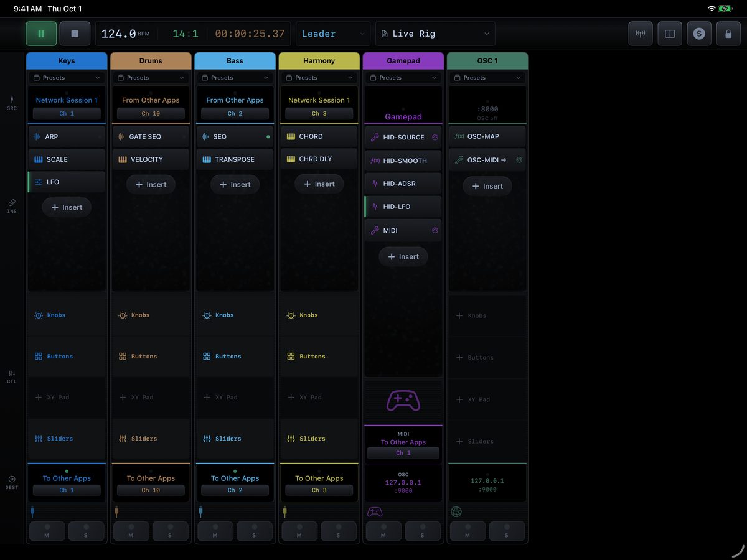This screenshot has width=747, height=560.
Task: Solo the Harmony channel
Action: (338, 531)
